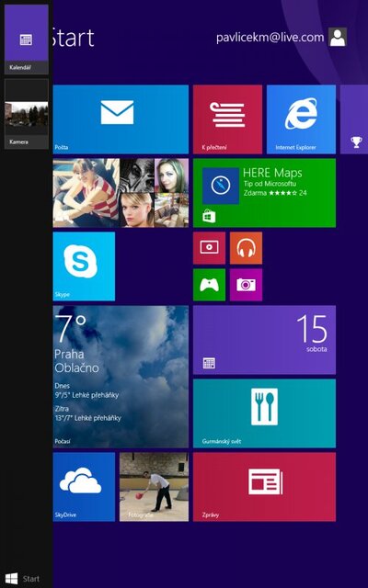Launch Internet Explorer tile
Viewport: 368px width, 588px height.
pos(301,119)
